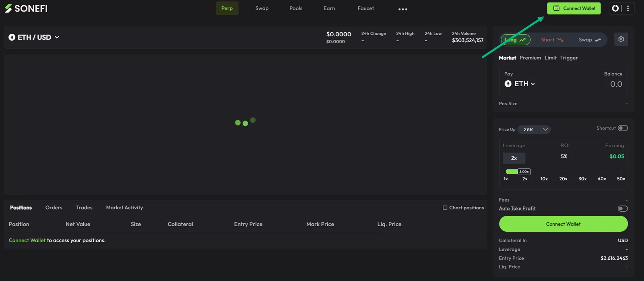Select the Limit order type
Screen dimensions: 644x281
point(550,58)
